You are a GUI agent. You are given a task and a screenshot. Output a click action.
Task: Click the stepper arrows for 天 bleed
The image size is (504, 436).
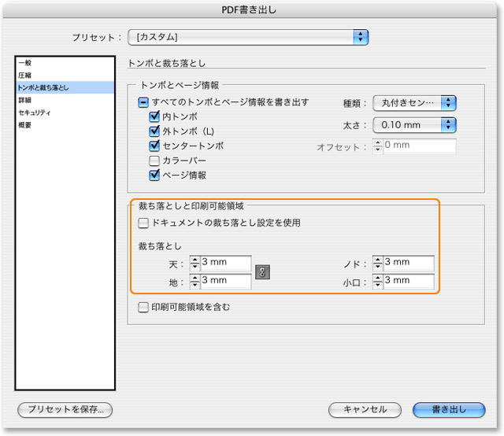[195, 263]
